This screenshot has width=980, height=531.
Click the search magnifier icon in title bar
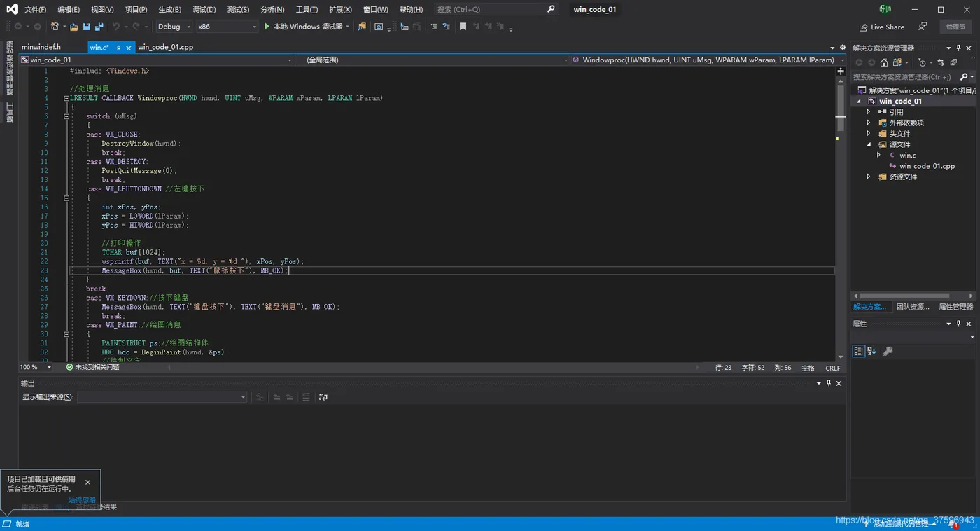(551, 9)
